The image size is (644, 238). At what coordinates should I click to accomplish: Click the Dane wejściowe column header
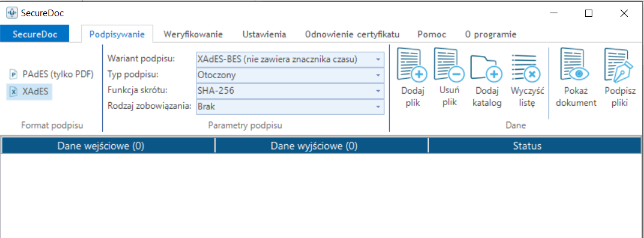[101, 145]
